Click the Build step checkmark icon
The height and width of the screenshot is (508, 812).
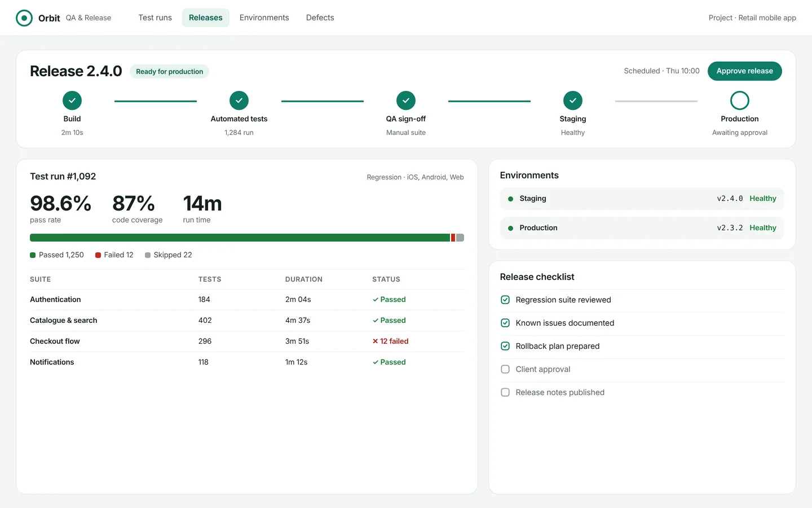pos(72,100)
